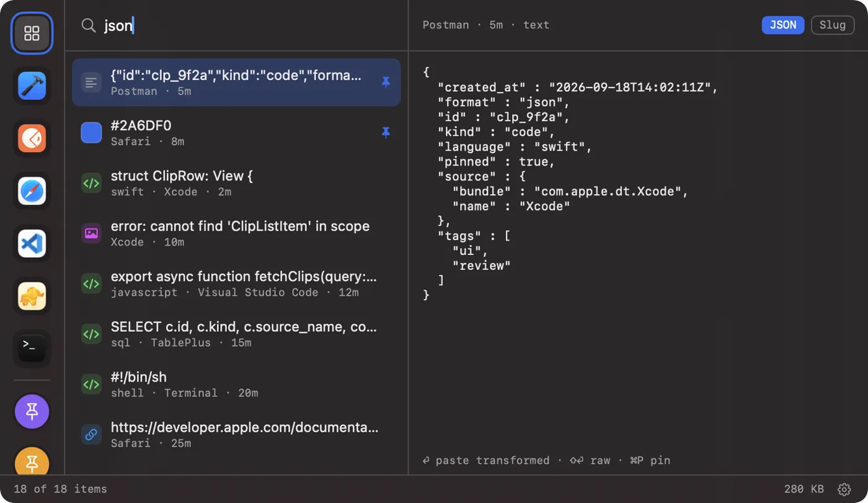
Task: Click the ⌘P pin hint
Action: click(x=650, y=460)
